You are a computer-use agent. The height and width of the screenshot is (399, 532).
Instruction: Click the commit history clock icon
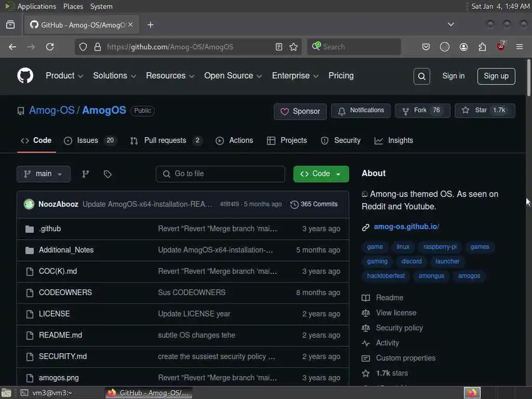point(294,204)
